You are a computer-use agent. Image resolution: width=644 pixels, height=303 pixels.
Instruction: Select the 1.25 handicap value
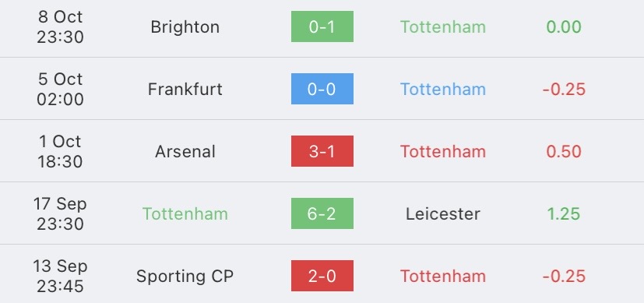click(564, 214)
